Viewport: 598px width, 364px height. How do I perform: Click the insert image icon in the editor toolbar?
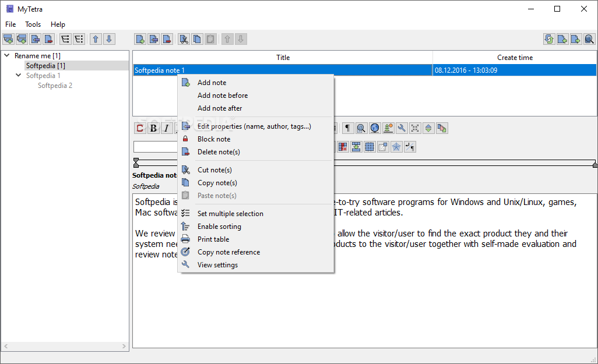click(x=388, y=128)
